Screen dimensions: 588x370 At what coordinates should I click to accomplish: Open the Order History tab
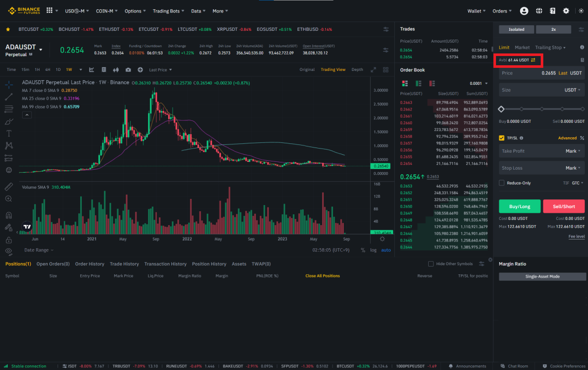(89, 264)
